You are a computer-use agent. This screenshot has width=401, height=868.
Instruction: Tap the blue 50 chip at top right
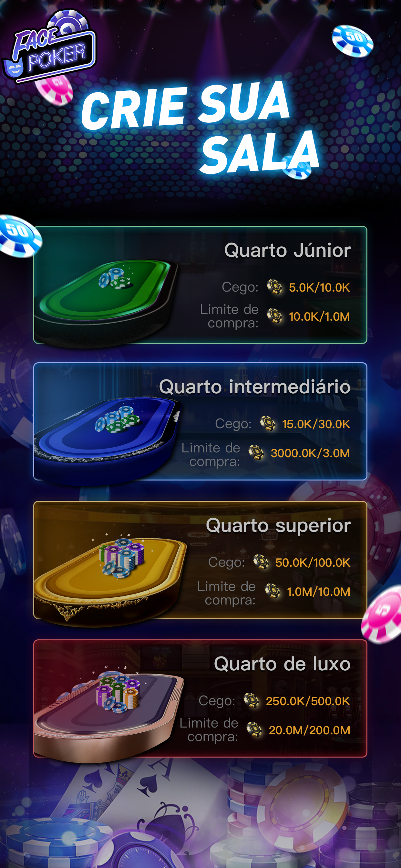pyautogui.click(x=353, y=41)
